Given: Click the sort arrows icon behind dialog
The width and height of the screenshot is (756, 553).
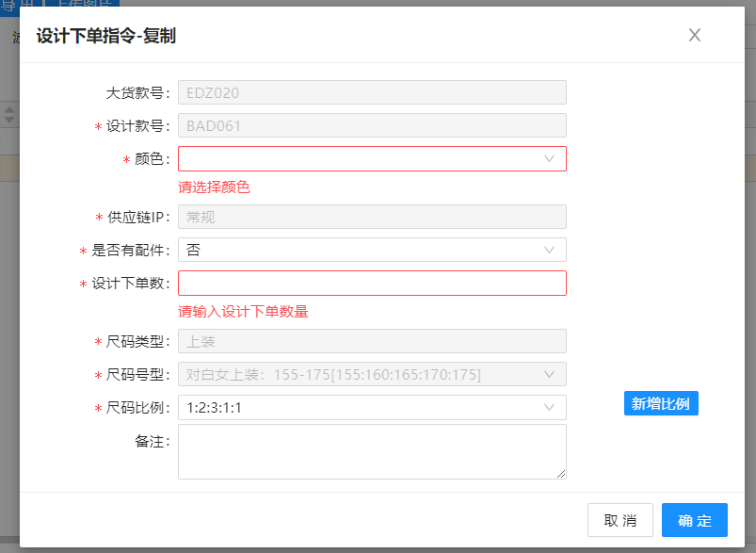Looking at the screenshot, I should (x=9, y=114).
